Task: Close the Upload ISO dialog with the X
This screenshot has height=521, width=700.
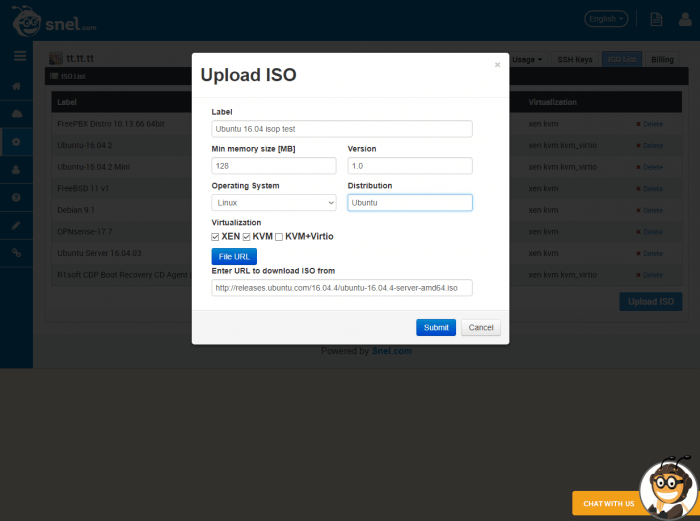Action: (x=497, y=65)
